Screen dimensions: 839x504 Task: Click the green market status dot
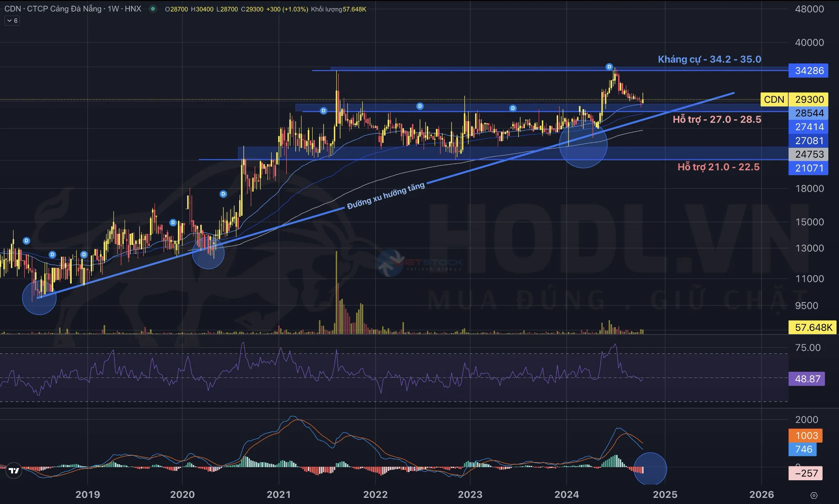point(153,9)
